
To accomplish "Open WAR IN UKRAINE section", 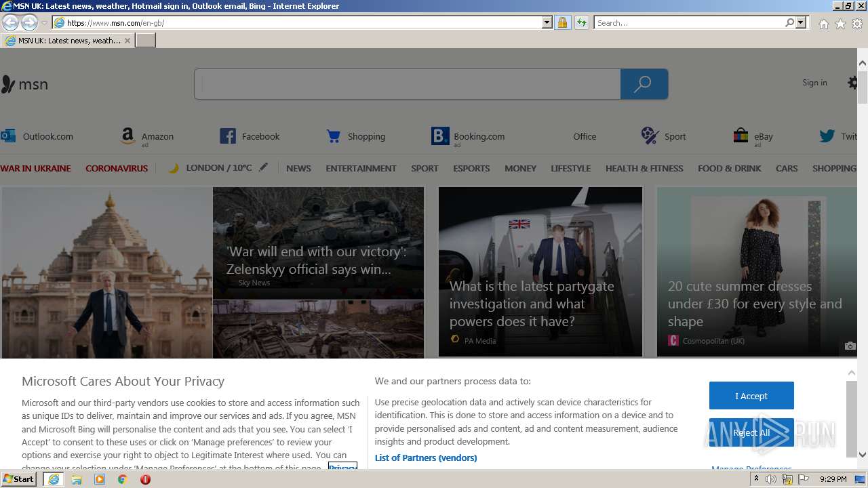I will click(35, 168).
